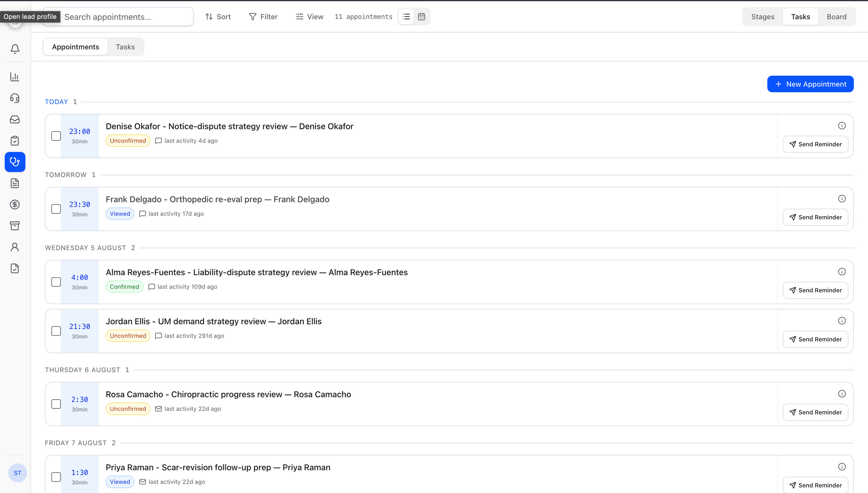Open notifications bell in sidebar
868x493 pixels.
(15, 49)
